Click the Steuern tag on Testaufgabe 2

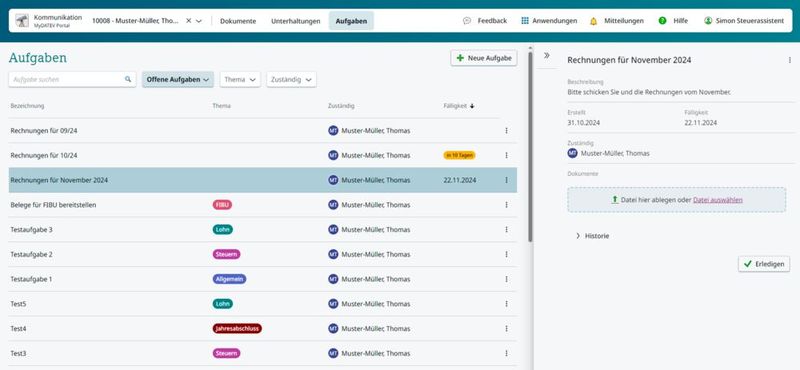tap(227, 254)
